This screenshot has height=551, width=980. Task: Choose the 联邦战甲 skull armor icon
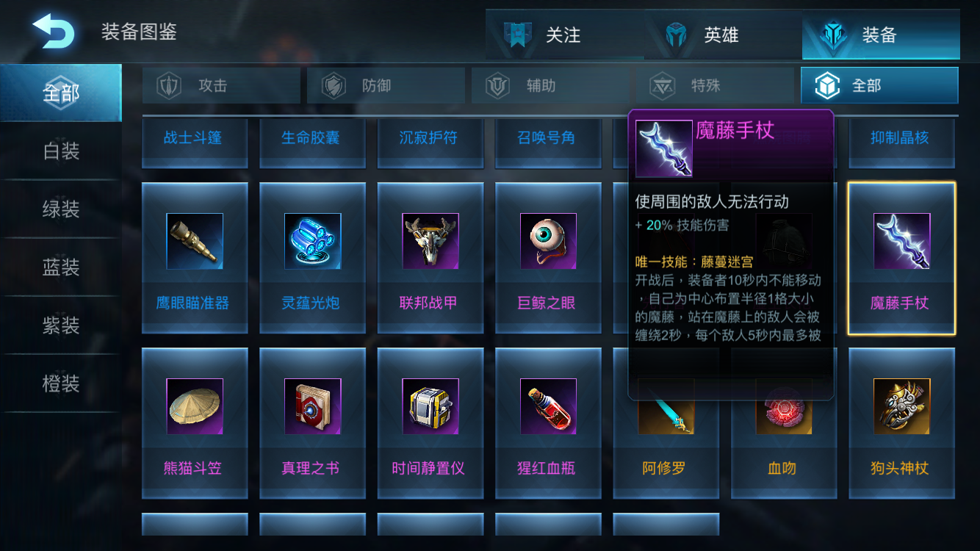coord(430,242)
